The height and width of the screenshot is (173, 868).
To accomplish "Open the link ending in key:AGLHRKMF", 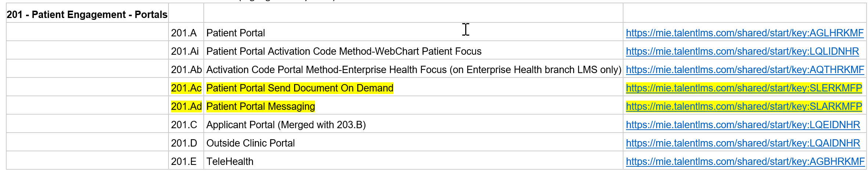I will click(744, 33).
